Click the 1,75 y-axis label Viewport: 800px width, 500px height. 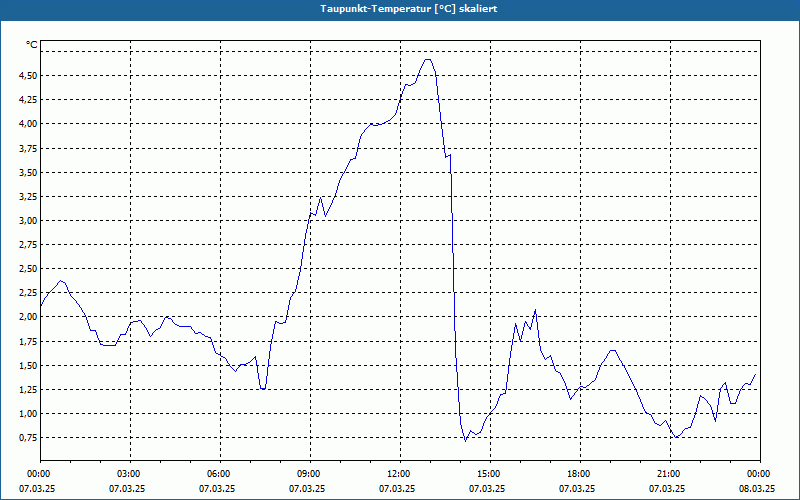coord(28,341)
